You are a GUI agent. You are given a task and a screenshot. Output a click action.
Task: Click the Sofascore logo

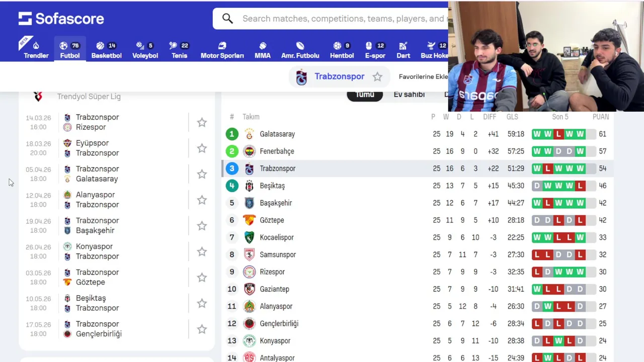point(61,19)
